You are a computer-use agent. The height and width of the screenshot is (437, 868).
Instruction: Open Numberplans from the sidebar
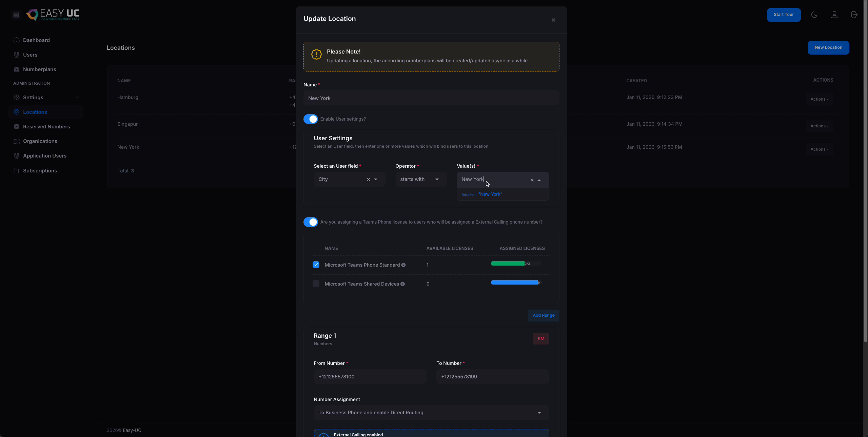tap(39, 69)
